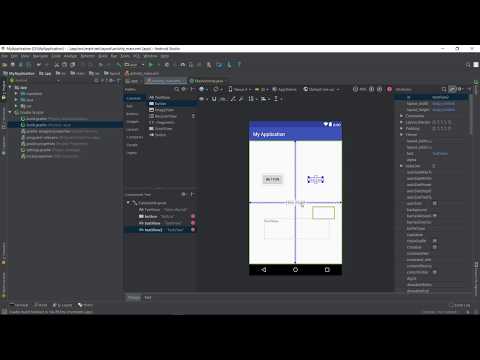Open the Default (en-us) locale dropdown
This screenshot has width=480, height=360.
(x=322, y=89)
